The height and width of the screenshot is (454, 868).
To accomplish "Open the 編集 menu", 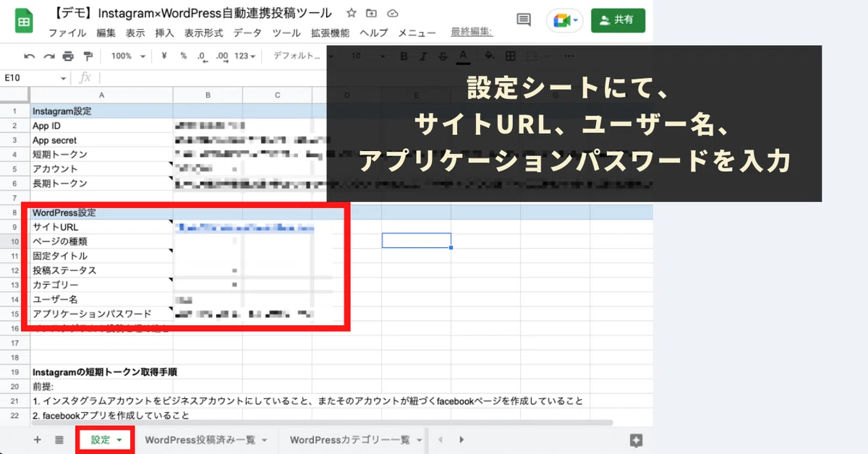I will click(106, 33).
